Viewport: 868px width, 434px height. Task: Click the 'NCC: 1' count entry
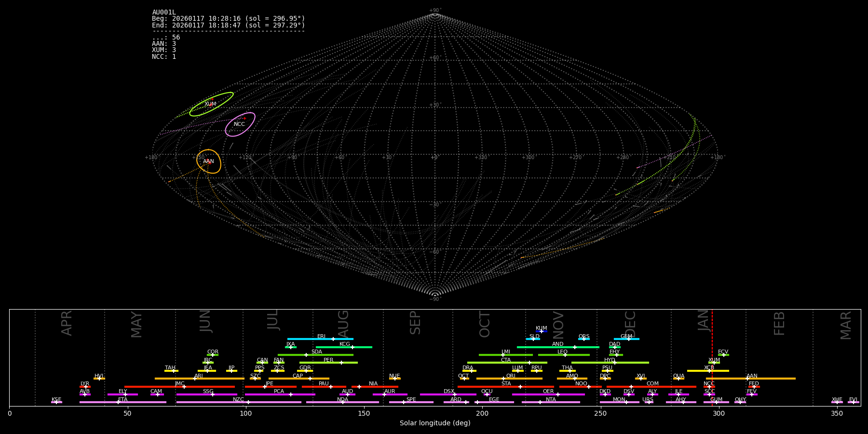[x=164, y=56]
